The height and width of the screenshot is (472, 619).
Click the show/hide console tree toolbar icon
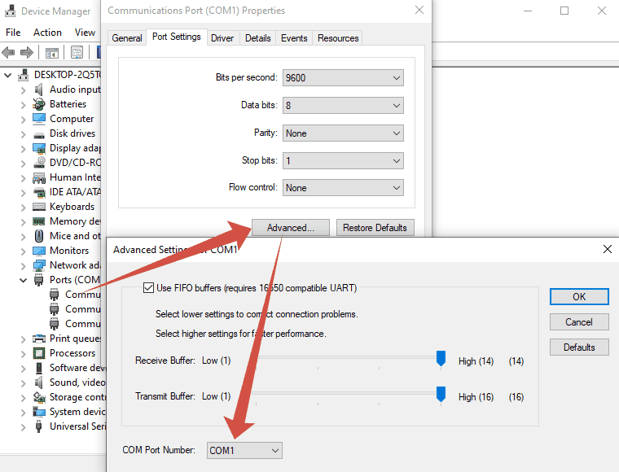(x=52, y=52)
